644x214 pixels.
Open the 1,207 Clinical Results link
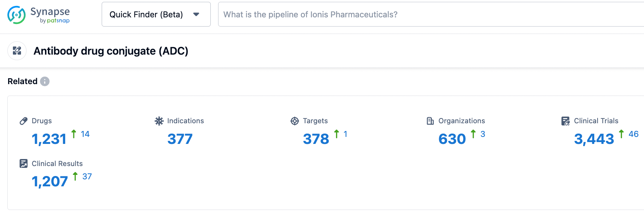click(x=50, y=182)
